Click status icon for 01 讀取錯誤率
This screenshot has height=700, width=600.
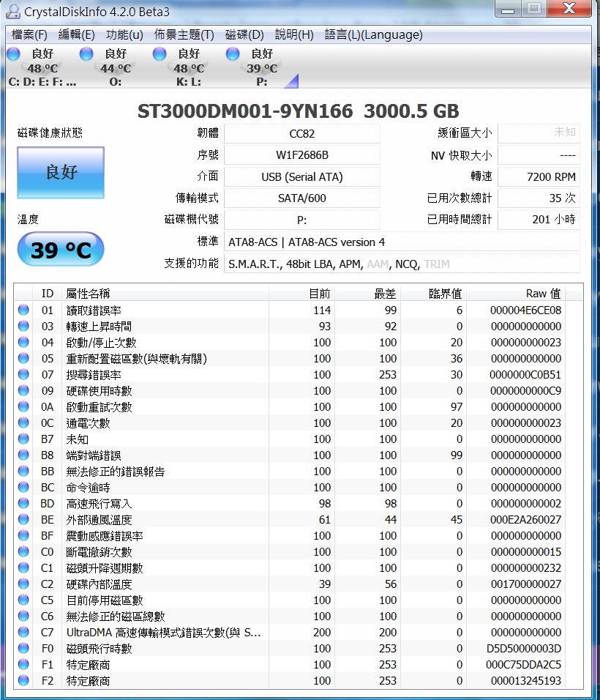[23, 310]
